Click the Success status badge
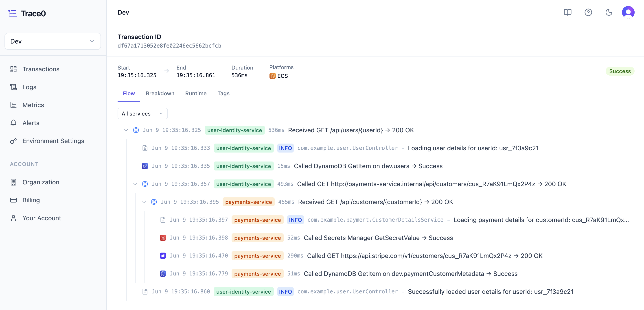The image size is (644, 310). pos(620,71)
